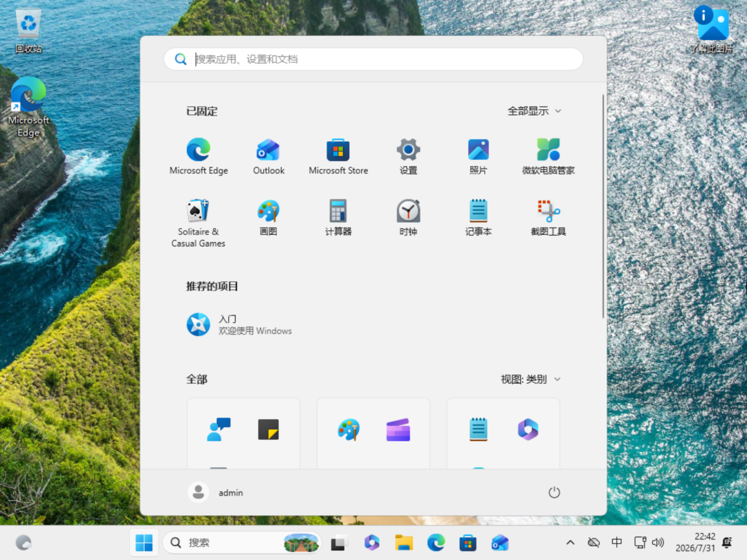Select the 回收站 desktop icon
This screenshot has height=560, width=747.
tap(28, 31)
